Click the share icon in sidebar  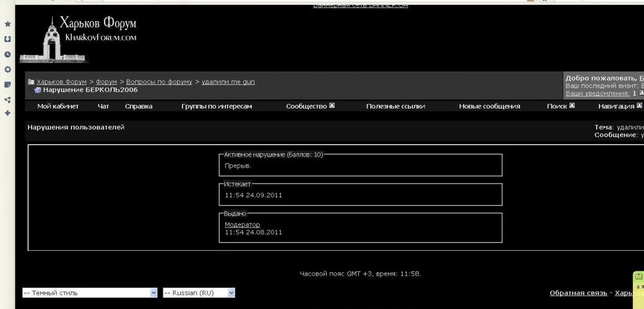pos(8,99)
